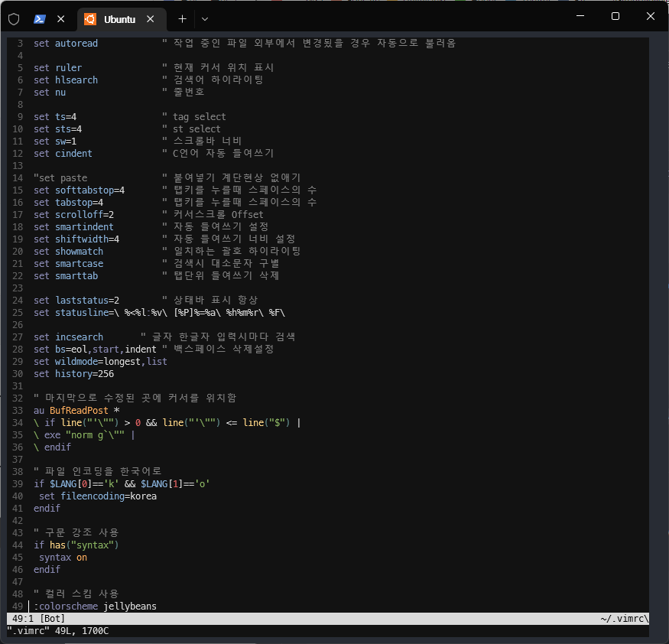Minimize the terminal window
The image size is (669, 644).
click(580, 16)
